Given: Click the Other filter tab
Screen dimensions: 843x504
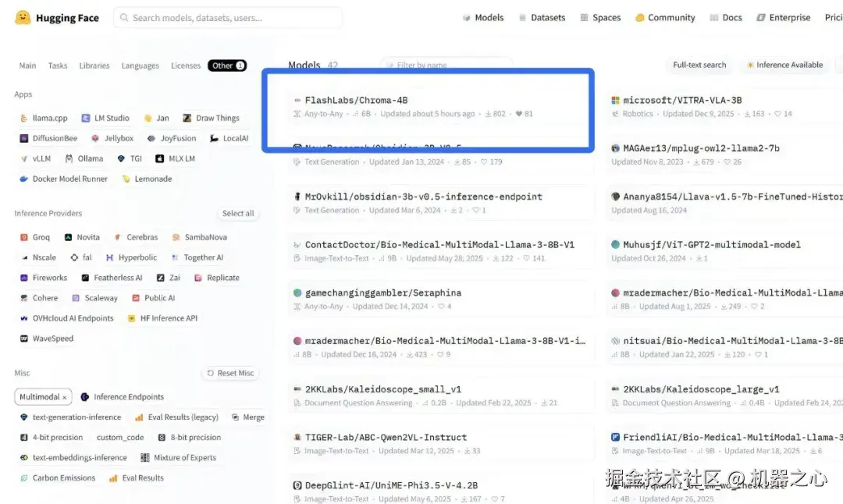Looking at the screenshot, I should (x=227, y=66).
